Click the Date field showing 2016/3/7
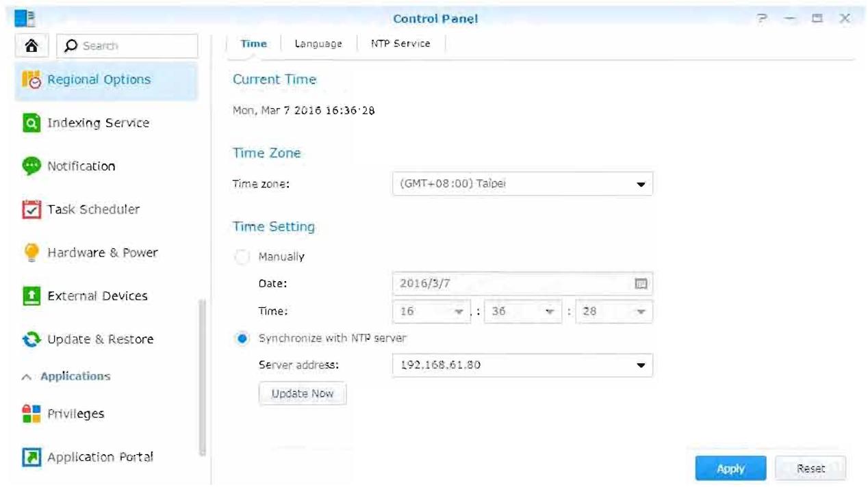 tap(522, 283)
